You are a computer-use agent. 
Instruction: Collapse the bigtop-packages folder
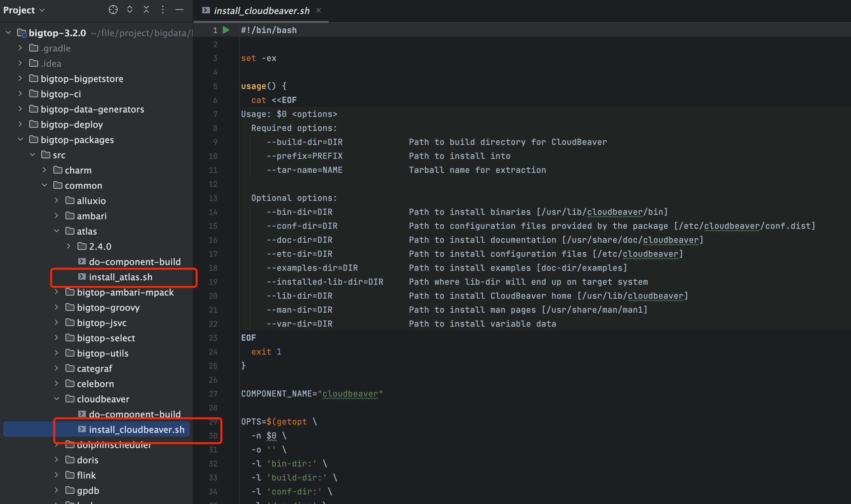click(20, 140)
